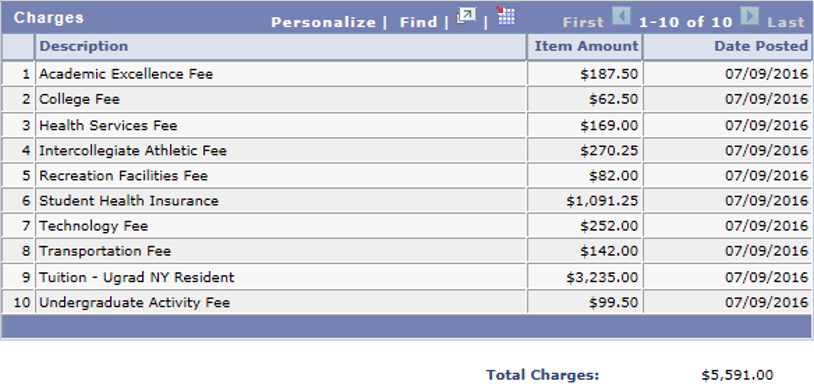The height and width of the screenshot is (389, 814).
Task: Click the download to spreadsheet grid icon
Action: (505, 16)
